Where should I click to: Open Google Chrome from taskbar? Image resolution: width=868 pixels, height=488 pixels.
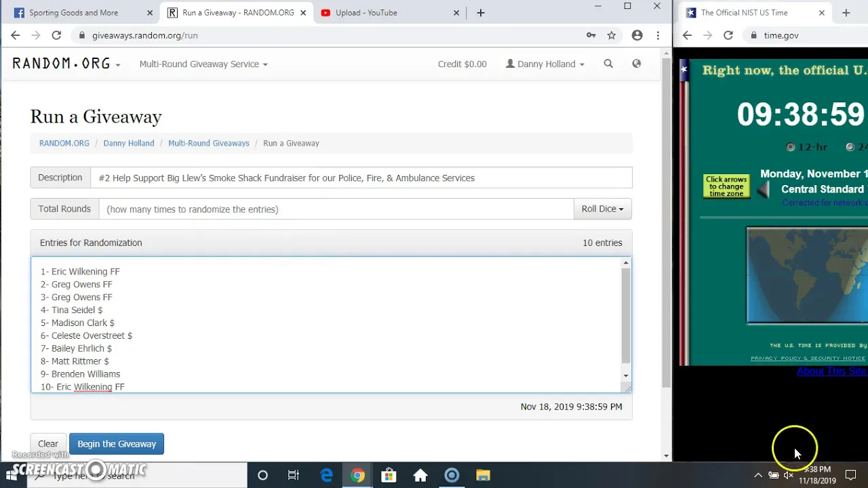coord(357,475)
